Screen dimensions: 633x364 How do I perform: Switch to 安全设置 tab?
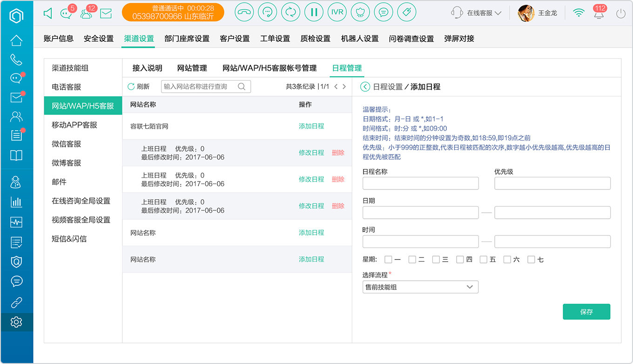pos(99,39)
